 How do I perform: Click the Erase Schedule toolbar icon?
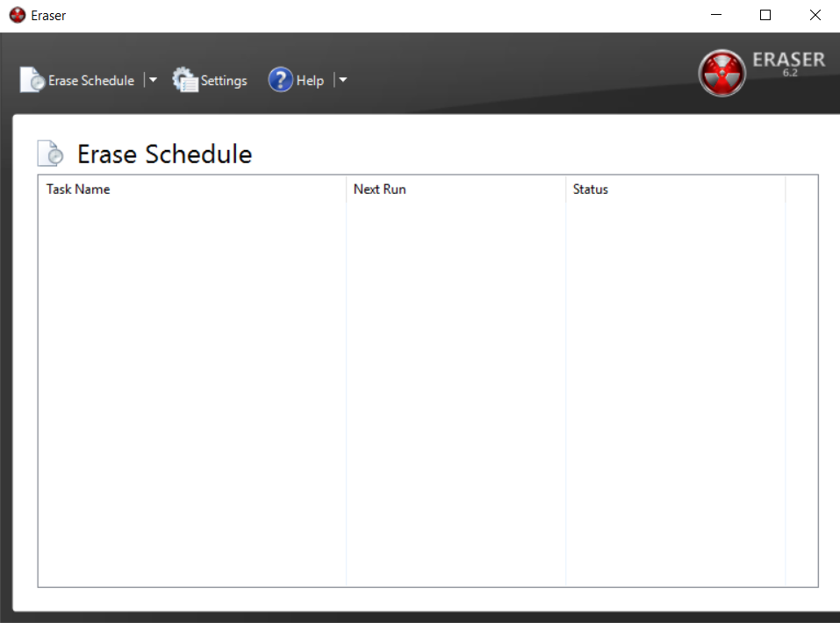[x=32, y=80]
